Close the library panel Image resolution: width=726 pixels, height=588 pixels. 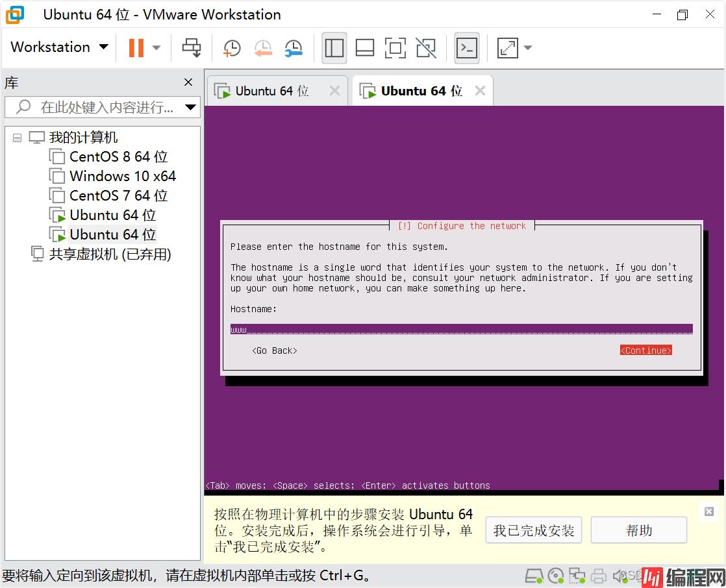coord(188,82)
